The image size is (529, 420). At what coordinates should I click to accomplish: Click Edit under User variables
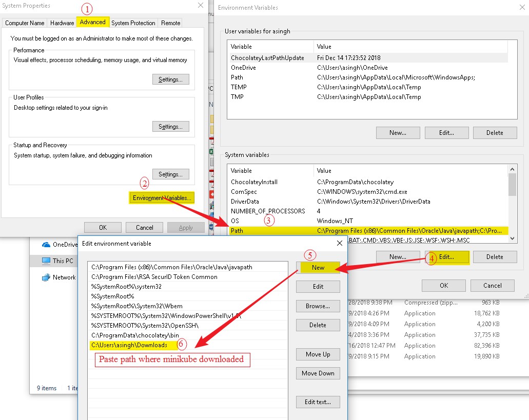447,133
